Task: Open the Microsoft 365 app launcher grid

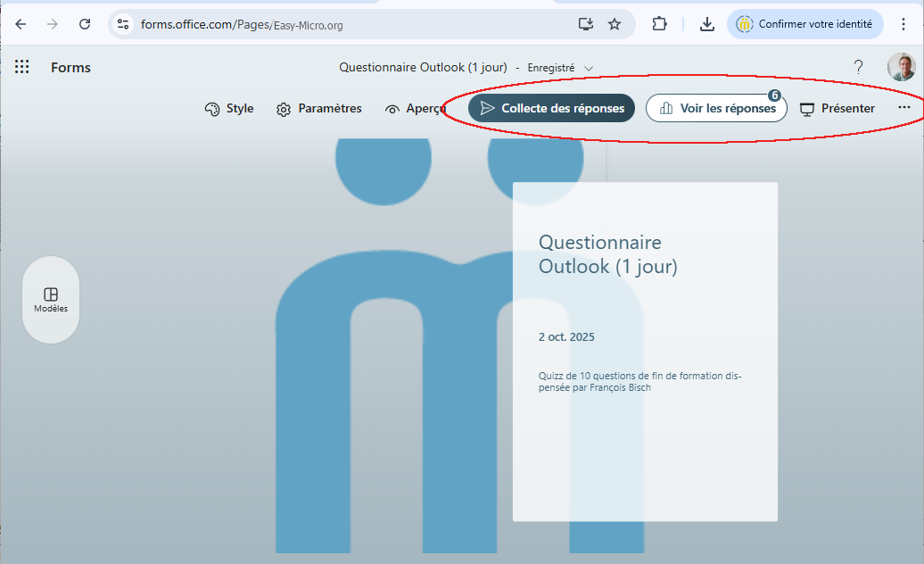Action: click(x=22, y=67)
